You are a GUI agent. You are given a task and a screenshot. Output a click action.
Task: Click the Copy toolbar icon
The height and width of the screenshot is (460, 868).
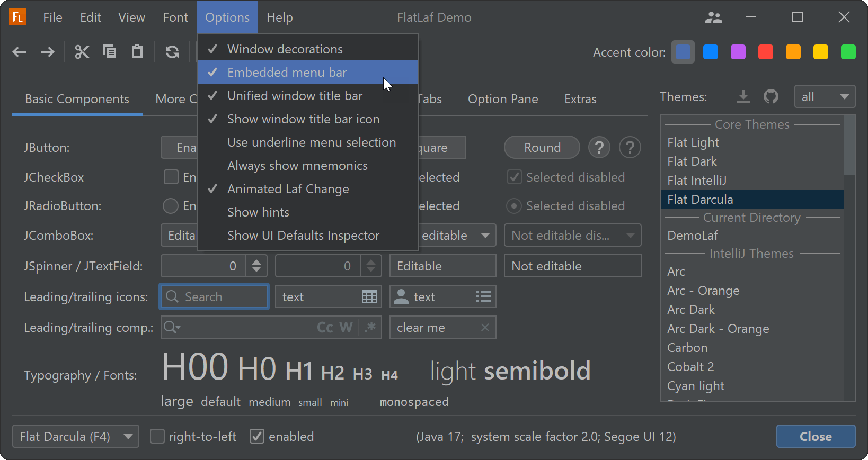click(110, 52)
